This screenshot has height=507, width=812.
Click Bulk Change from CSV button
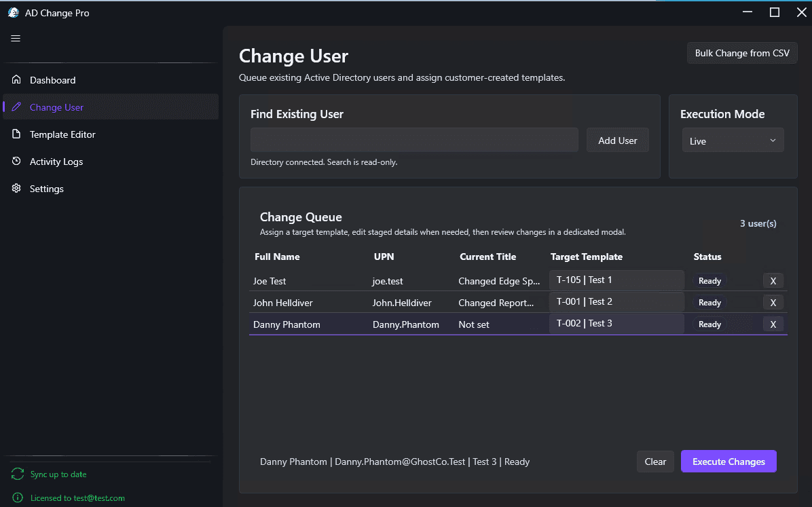tap(742, 54)
